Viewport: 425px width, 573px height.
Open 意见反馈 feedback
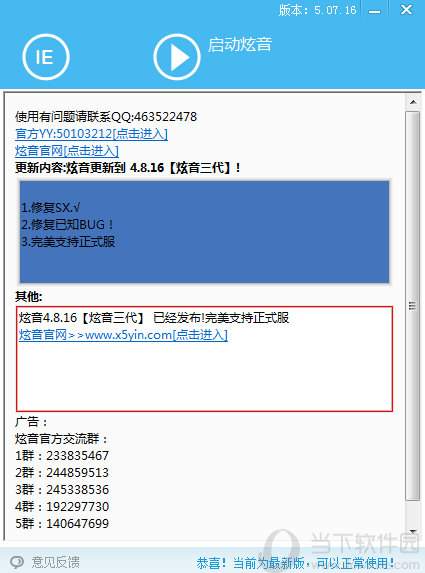point(56,562)
